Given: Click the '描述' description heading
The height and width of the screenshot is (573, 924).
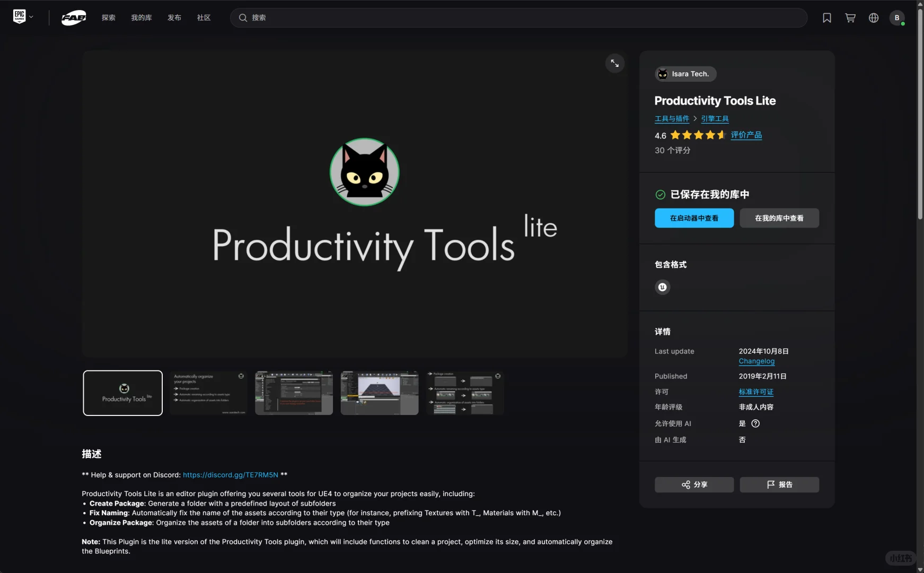Looking at the screenshot, I should 92,454.
